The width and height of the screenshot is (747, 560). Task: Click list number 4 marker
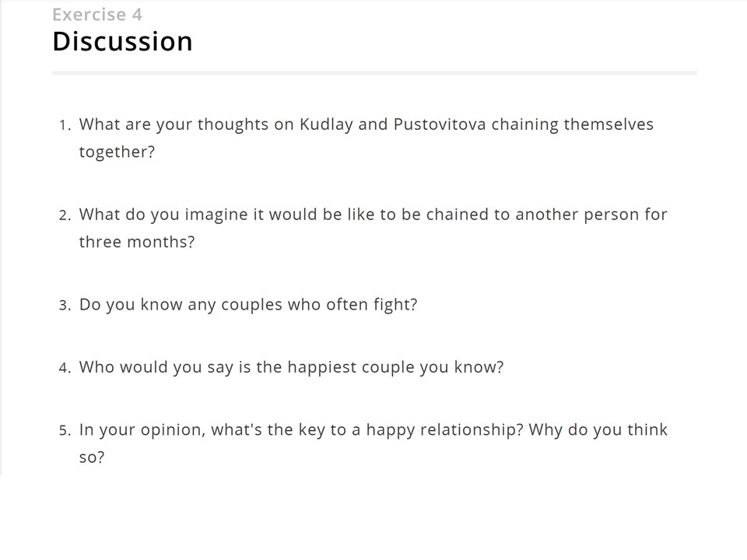tap(65, 369)
